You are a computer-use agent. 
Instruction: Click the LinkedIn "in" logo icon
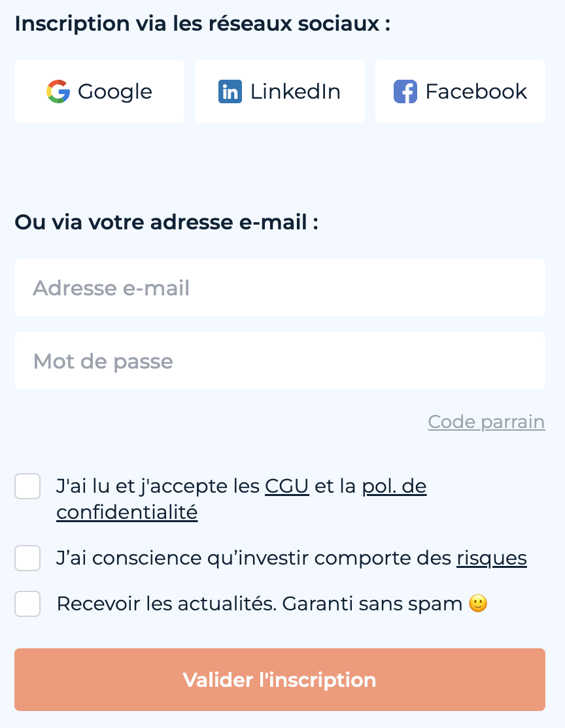230,91
